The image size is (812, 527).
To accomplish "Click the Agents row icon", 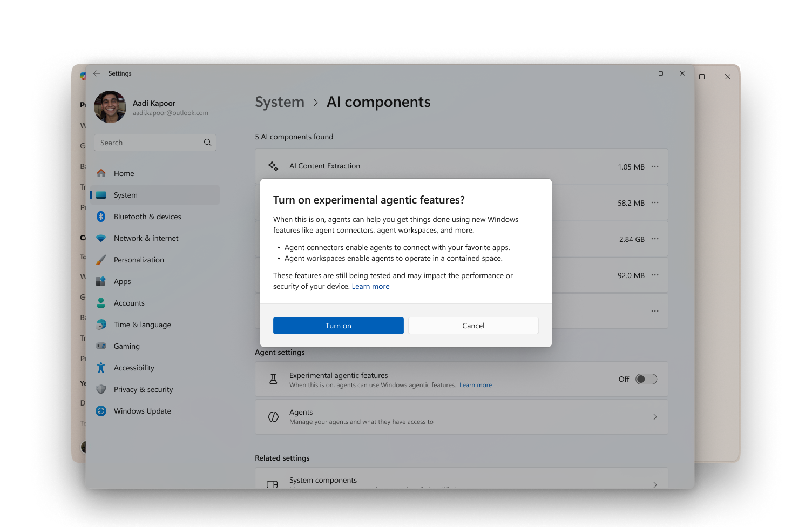I will click(x=273, y=417).
